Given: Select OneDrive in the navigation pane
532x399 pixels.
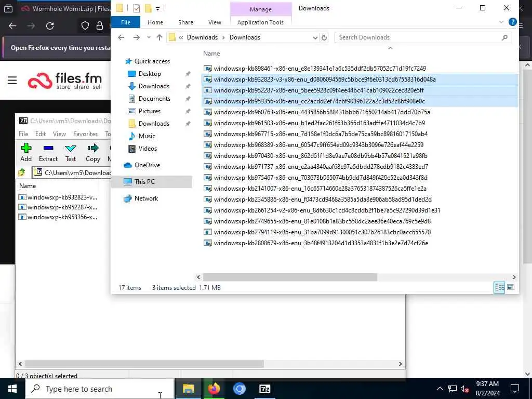Looking at the screenshot, I should click(147, 165).
